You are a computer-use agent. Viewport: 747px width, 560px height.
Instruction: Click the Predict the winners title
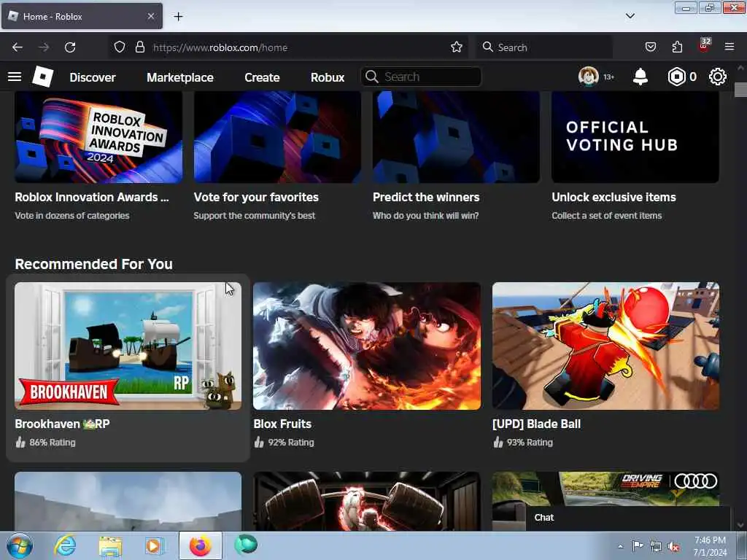pos(426,197)
